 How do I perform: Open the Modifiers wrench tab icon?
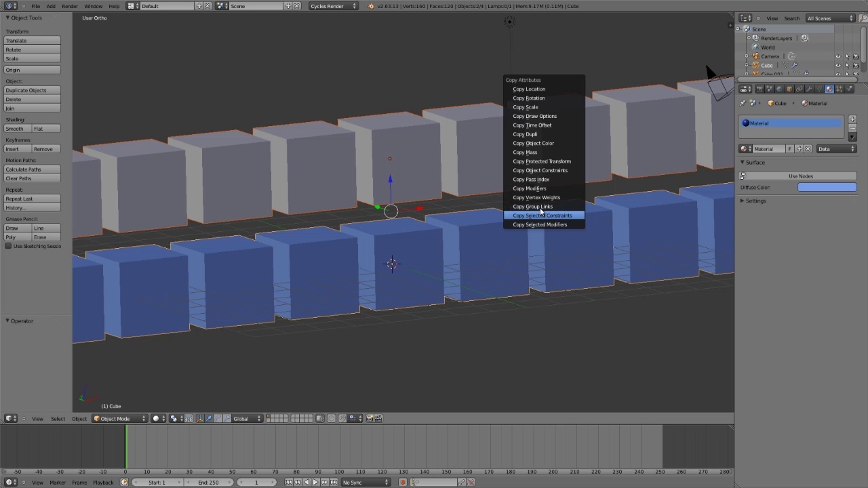coord(810,89)
